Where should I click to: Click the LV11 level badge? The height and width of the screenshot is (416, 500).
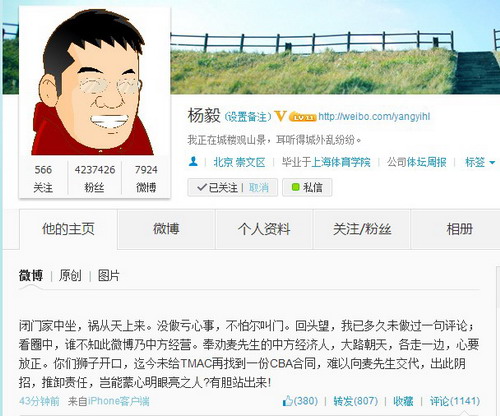302,117
